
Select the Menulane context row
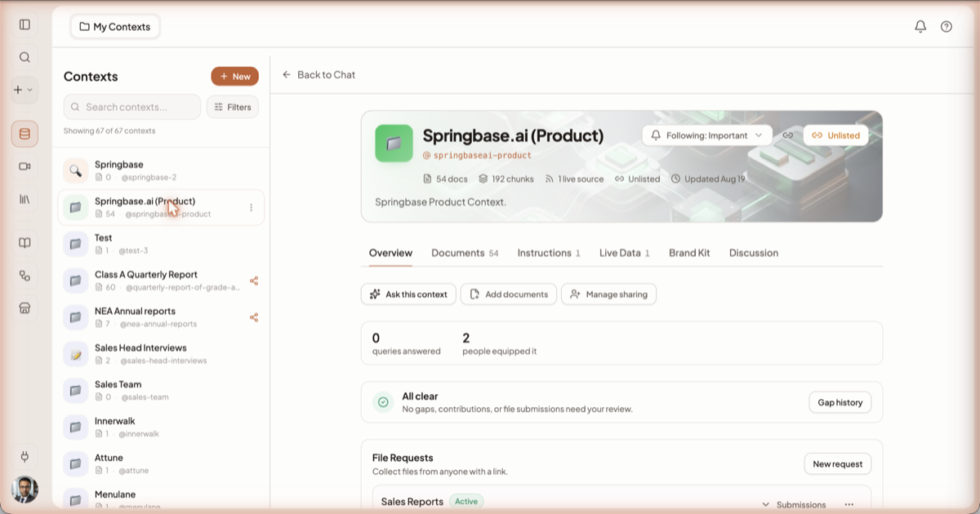(x=161, y=498)
